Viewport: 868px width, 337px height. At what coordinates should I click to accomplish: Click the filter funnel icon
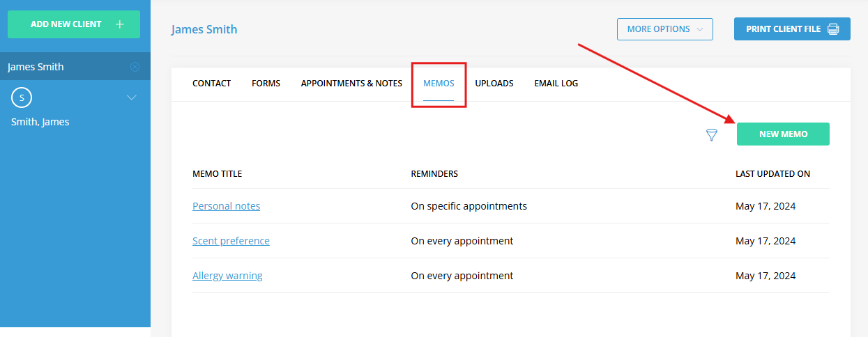(x=712, y=135)
